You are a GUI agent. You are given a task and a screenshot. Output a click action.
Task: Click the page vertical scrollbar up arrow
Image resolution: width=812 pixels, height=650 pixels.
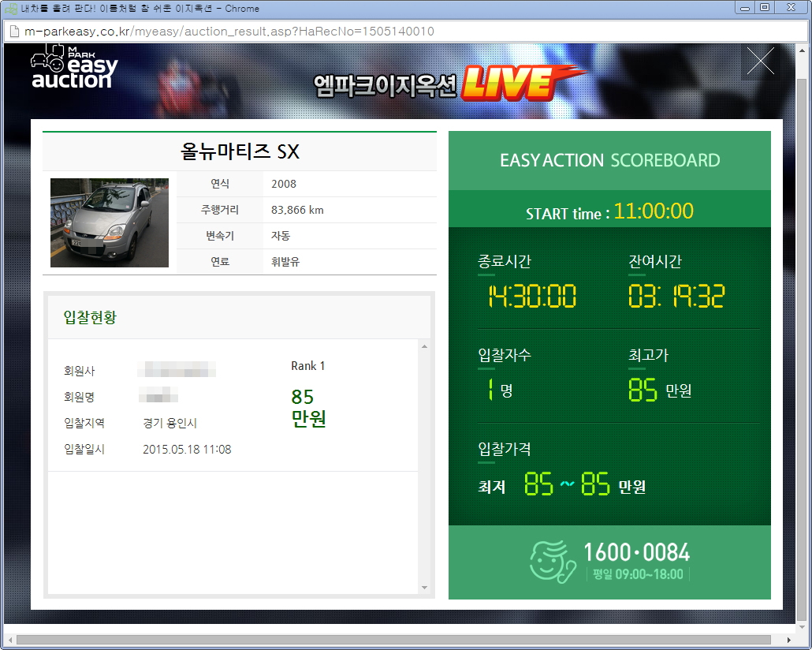coord(802,50)
